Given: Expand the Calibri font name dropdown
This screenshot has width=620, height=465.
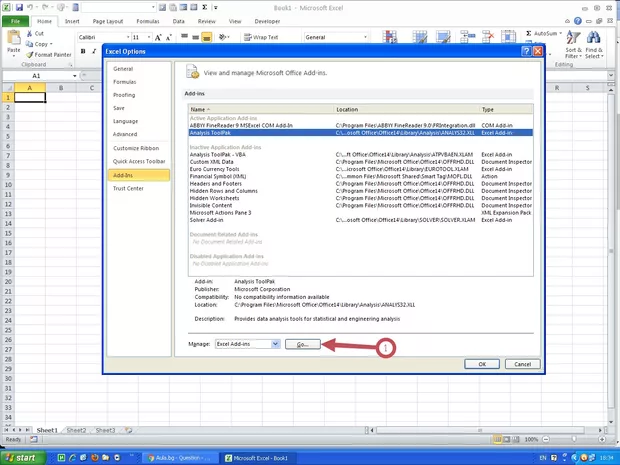Looking at the screenshot, I should (126, 36).
